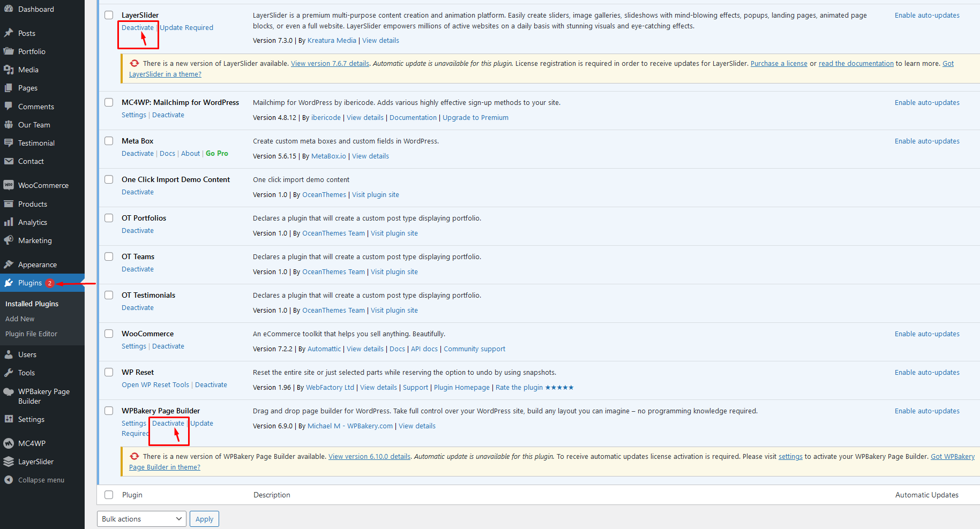
Task: Click the WPBakery Page Builder sidebar icon
Action: (x=9, y=391)
